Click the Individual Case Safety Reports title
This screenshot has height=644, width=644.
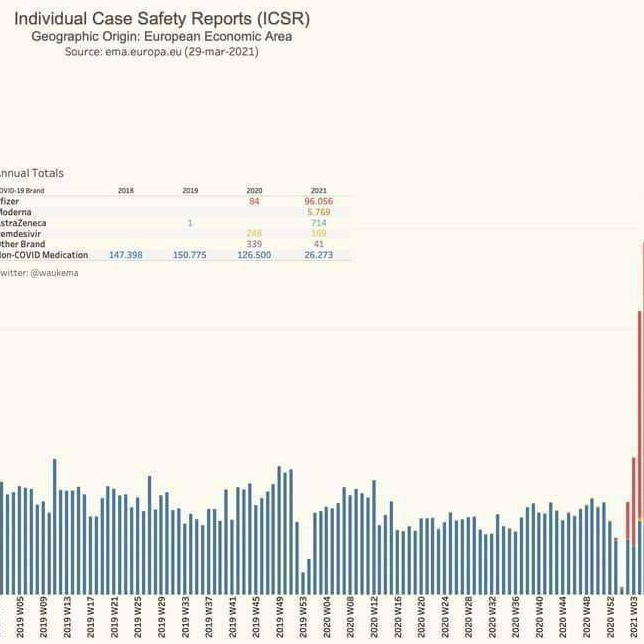(x=161, y=19)
